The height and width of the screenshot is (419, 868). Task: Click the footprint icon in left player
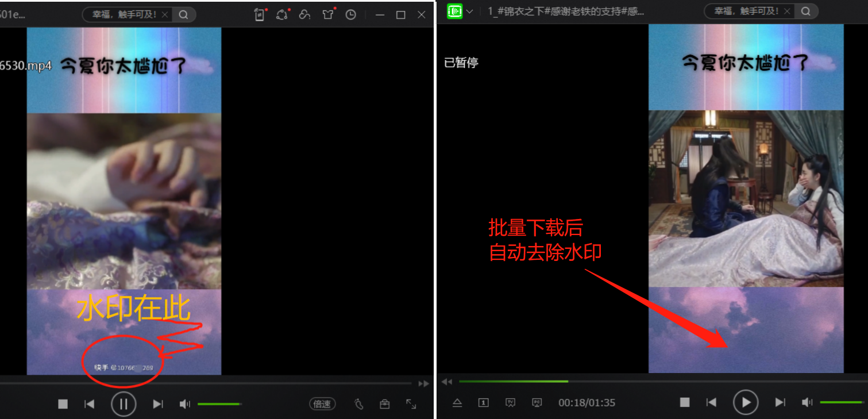(x=359, y=404)
